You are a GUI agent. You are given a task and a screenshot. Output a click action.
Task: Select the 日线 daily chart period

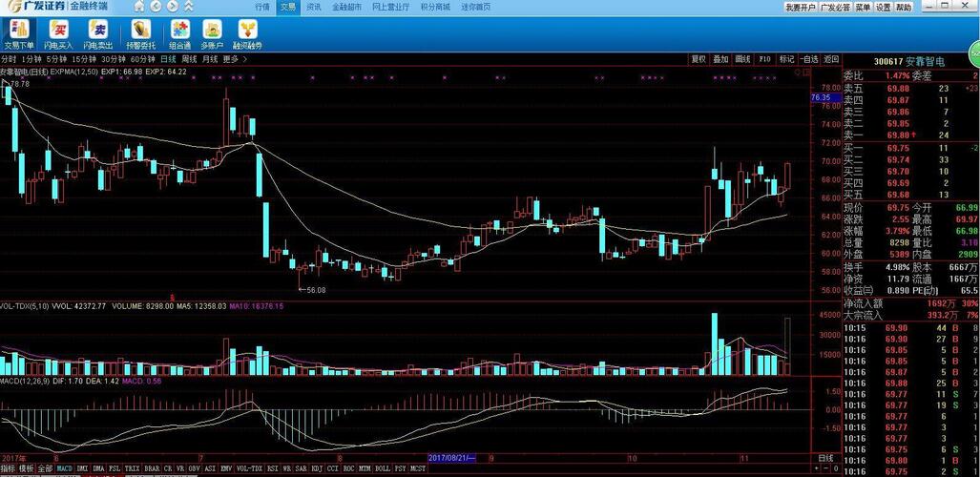168,59
